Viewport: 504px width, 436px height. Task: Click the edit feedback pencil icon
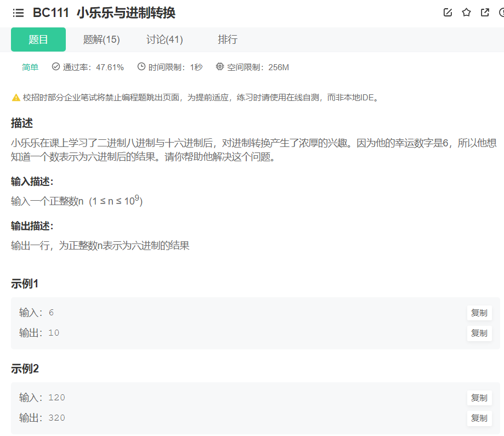[x=448, y=12]
